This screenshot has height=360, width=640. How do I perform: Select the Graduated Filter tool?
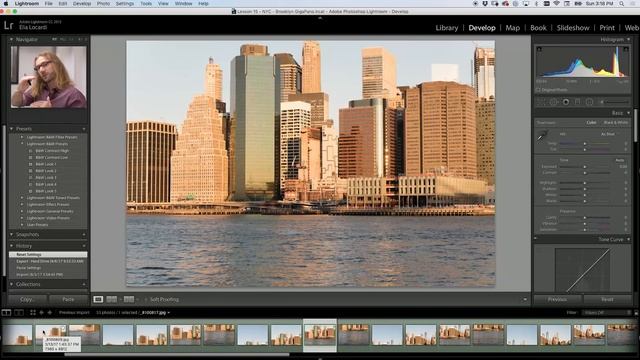[578, 102]
